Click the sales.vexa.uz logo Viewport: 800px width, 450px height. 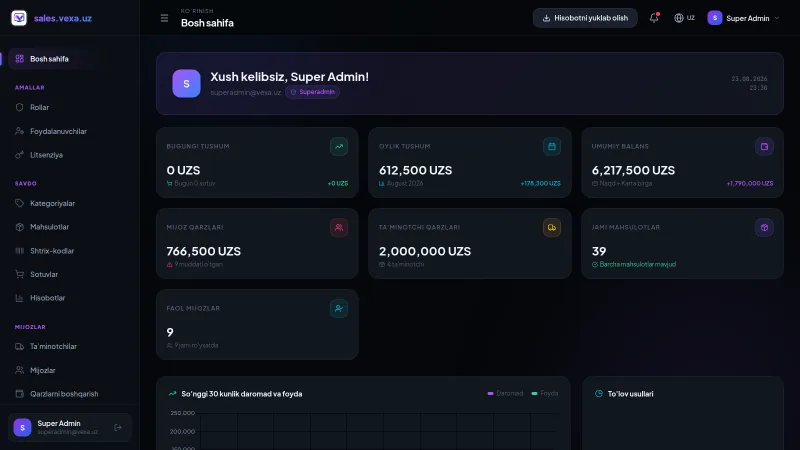[52, 18]
